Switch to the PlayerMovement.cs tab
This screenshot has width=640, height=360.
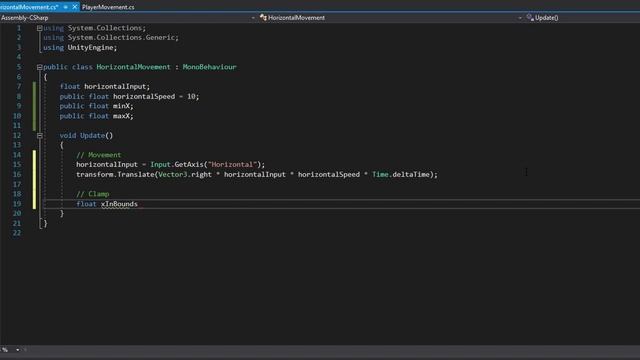[x=108, y=7]
